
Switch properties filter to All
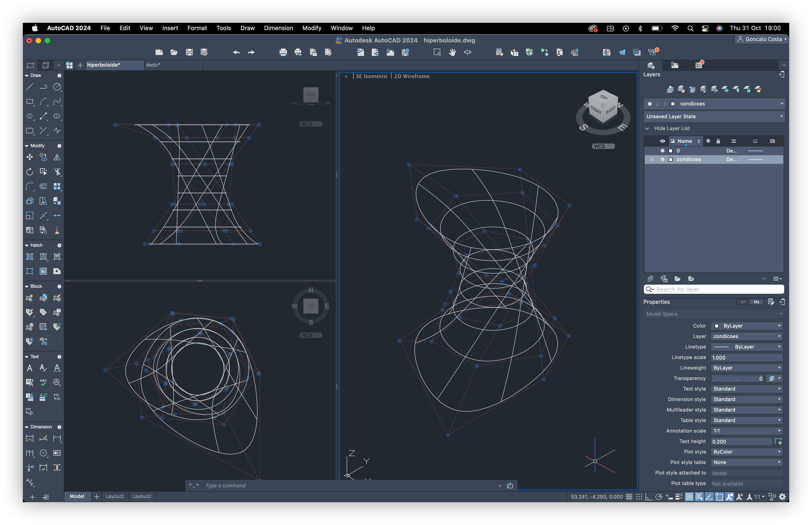(743, 302)
